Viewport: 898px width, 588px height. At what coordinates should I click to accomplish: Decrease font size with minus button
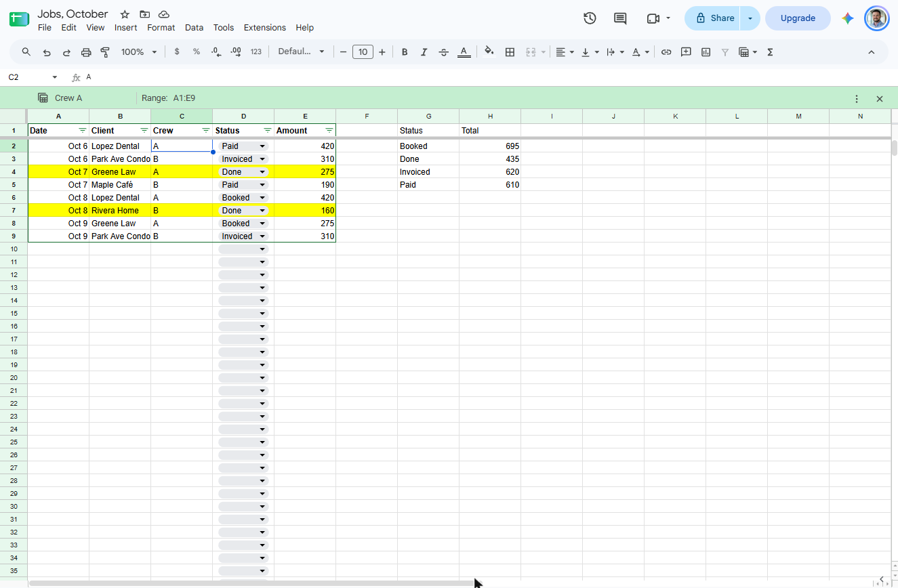344,52
